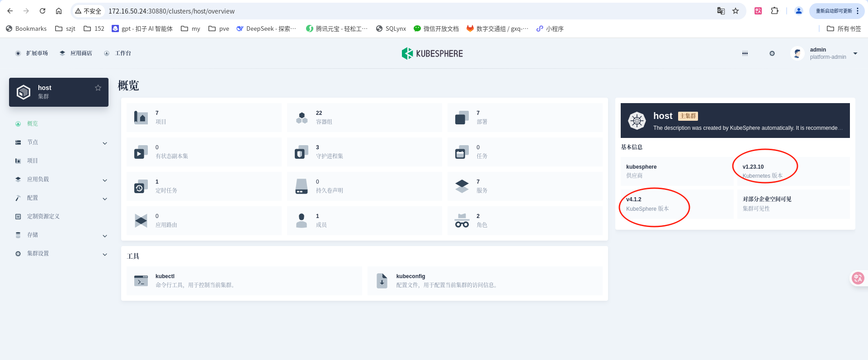Screen dimensions: 868x360
Task: Click the kubeconfig tool label
Action: 410,276
